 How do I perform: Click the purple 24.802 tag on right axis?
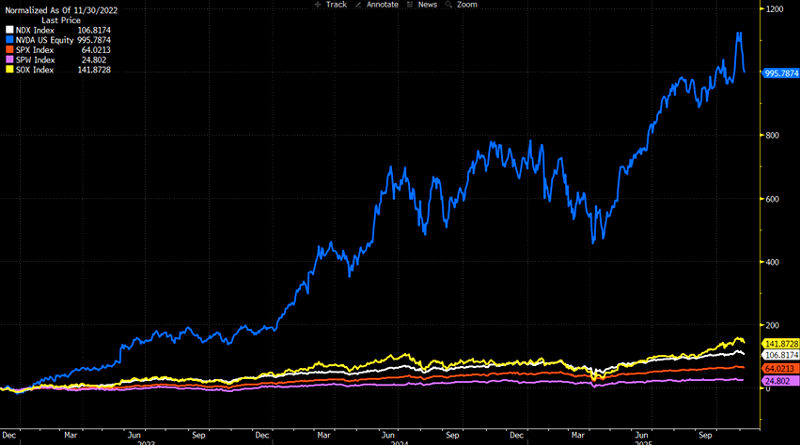click(777, 381)
